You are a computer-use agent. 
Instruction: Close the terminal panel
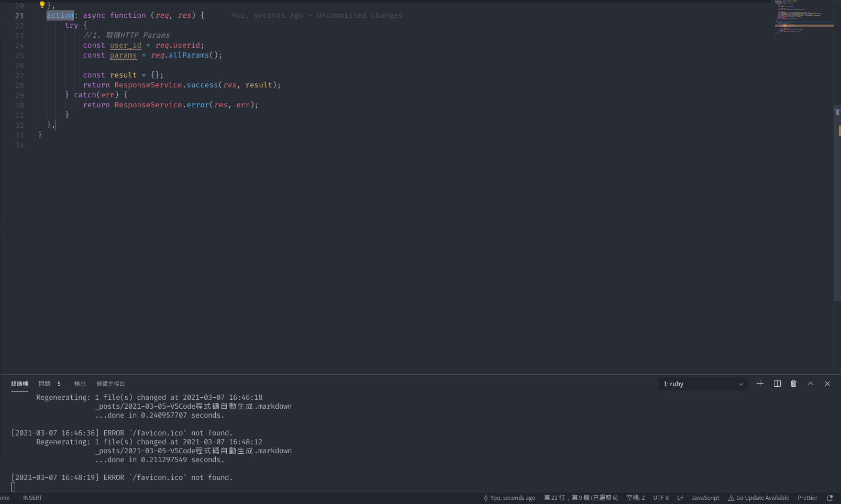tap(827, 384)
